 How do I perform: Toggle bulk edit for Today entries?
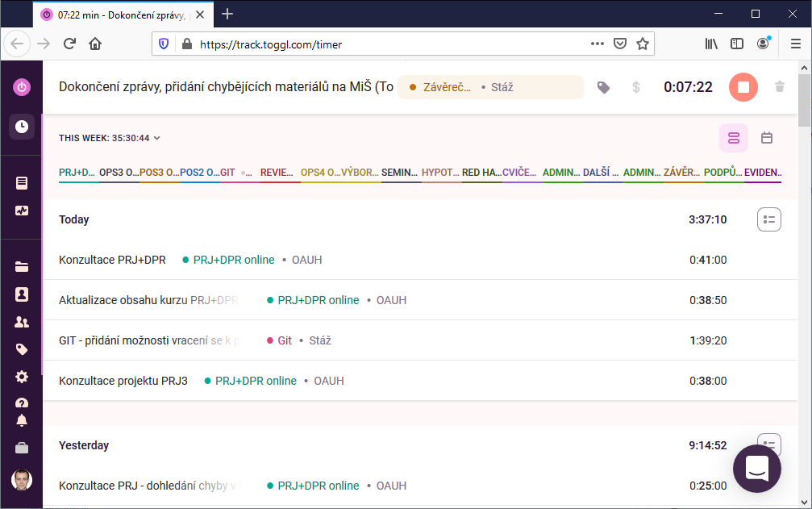(x=768, y=219)
